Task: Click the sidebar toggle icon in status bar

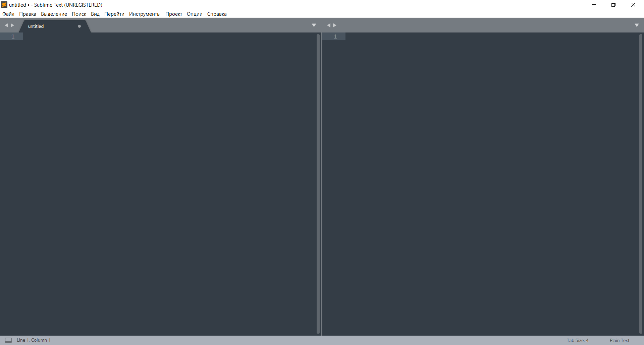Action: (8, 340)
